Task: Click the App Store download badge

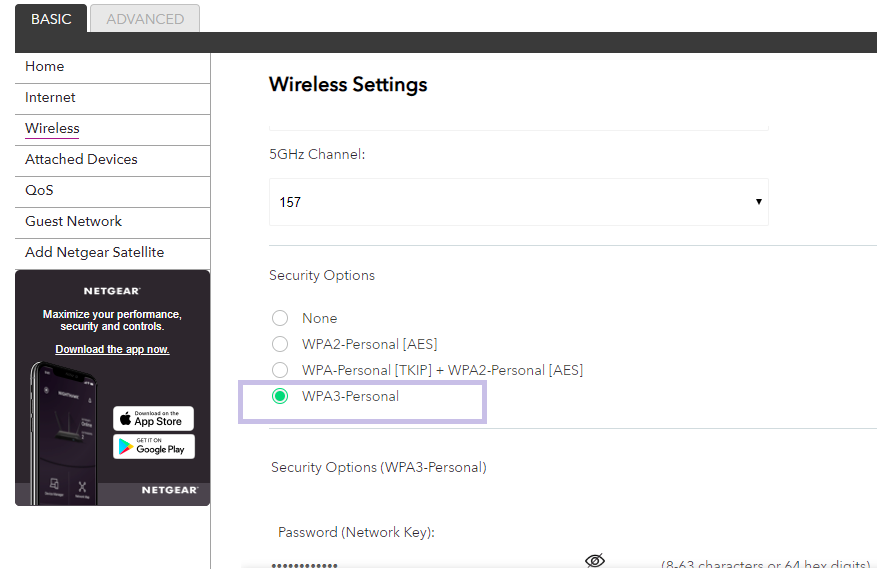Action: [153, 418]
